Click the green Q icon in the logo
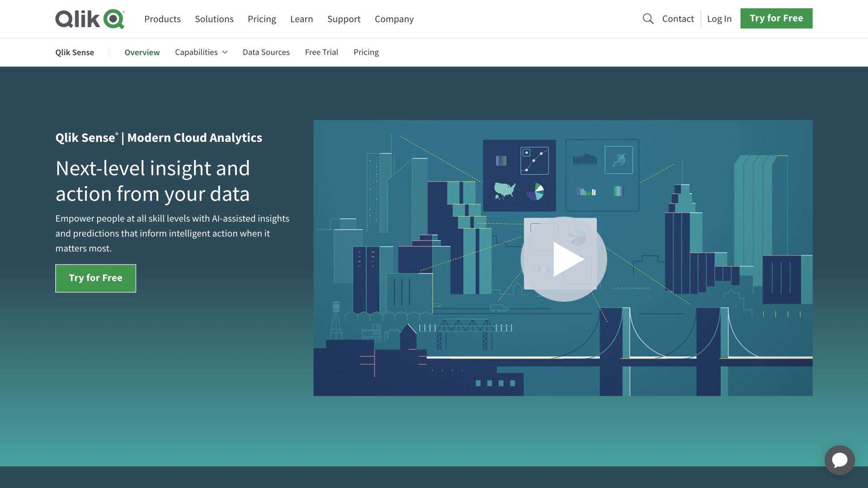 click(x=112, y=19)
